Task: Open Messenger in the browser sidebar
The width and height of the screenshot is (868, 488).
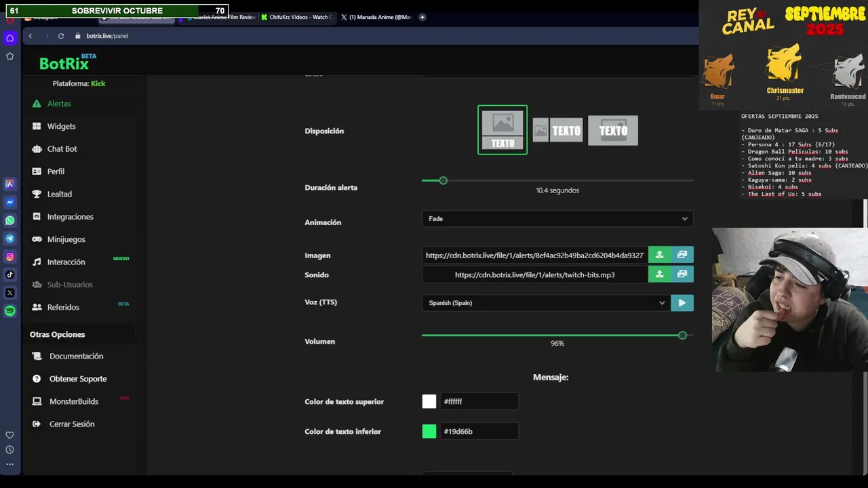Action: coord(9,202)
